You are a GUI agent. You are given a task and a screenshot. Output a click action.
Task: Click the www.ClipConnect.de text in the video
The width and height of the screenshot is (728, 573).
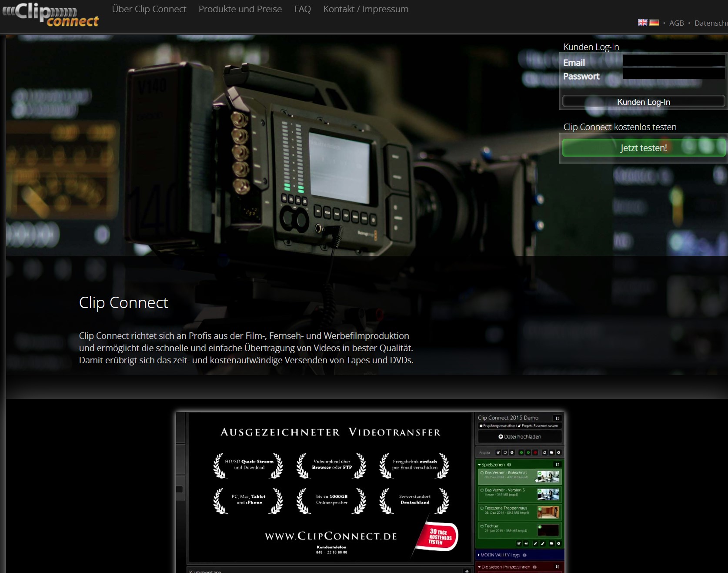click(331, 536)
